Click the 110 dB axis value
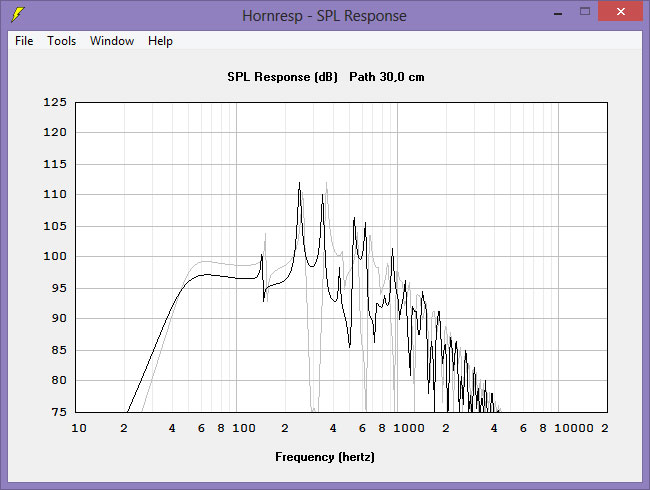The image size is (650, 490). [x=55, y=194]
